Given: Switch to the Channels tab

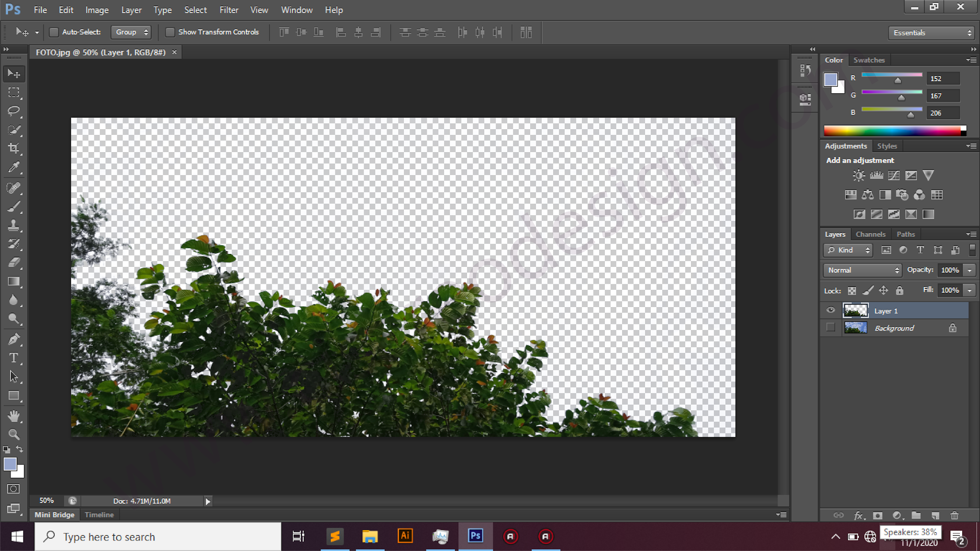Looking at the screenshot, I should point(870,234).
